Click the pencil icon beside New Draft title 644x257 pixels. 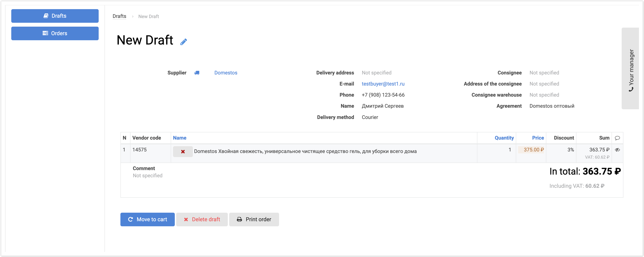[184, 42]
